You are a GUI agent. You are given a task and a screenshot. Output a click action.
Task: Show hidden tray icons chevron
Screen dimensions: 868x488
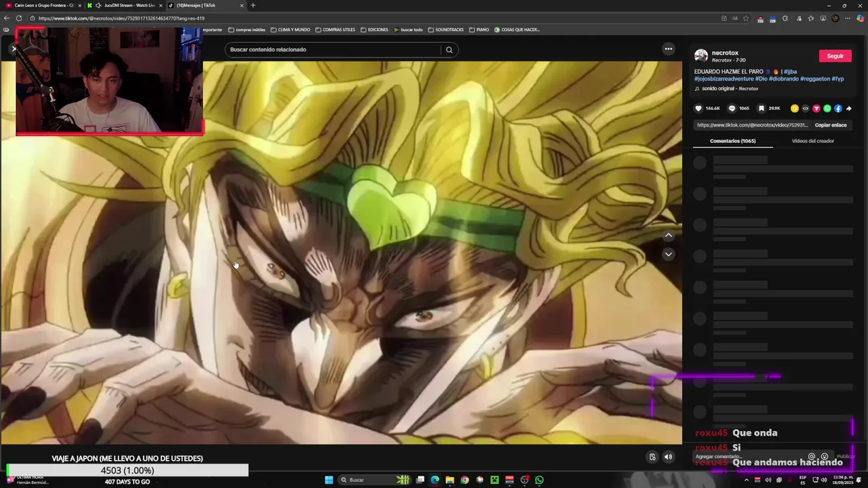(x=747, y=480)
